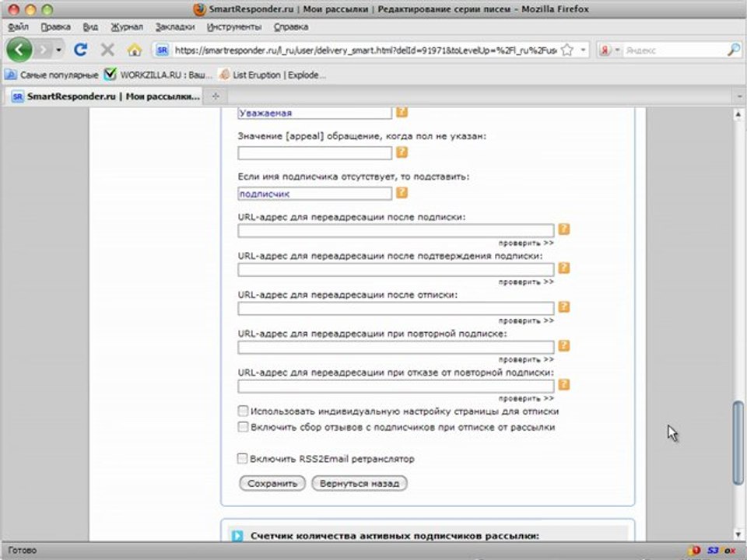Click проверить link under подтверждения подписки URL
The width and height of the screenshot is (747, 560).
pyautogui.click(x=526, y=282)
